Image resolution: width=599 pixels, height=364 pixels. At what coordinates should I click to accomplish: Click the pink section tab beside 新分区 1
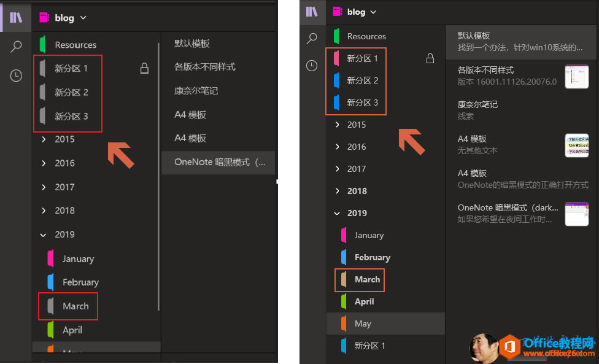pyautogui.click(x=335, y=58)
